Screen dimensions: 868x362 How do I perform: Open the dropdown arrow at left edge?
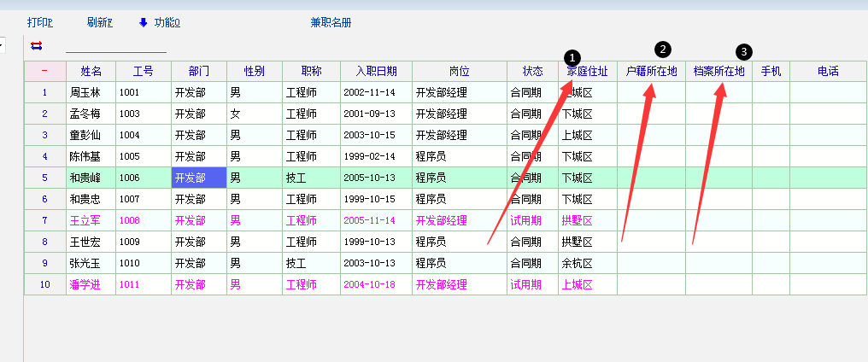(2, 44)
